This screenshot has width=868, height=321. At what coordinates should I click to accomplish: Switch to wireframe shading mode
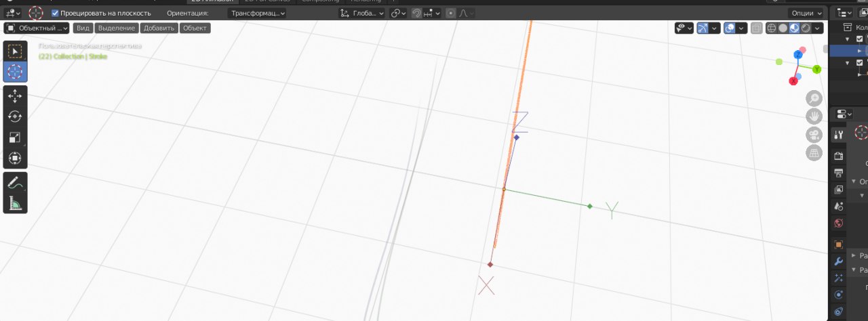click(772, 28)
